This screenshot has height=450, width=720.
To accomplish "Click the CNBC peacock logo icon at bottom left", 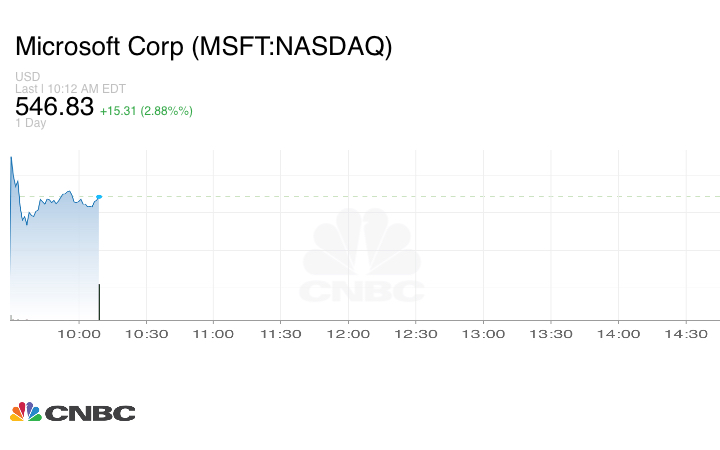I will pyautogui.click(x=25, y=412).
